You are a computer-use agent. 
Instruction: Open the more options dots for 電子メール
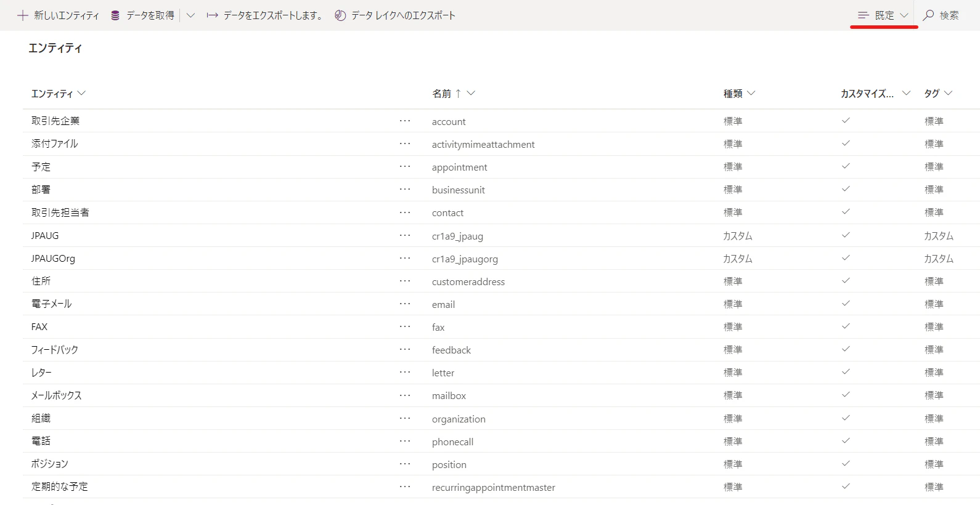[405, 304]
